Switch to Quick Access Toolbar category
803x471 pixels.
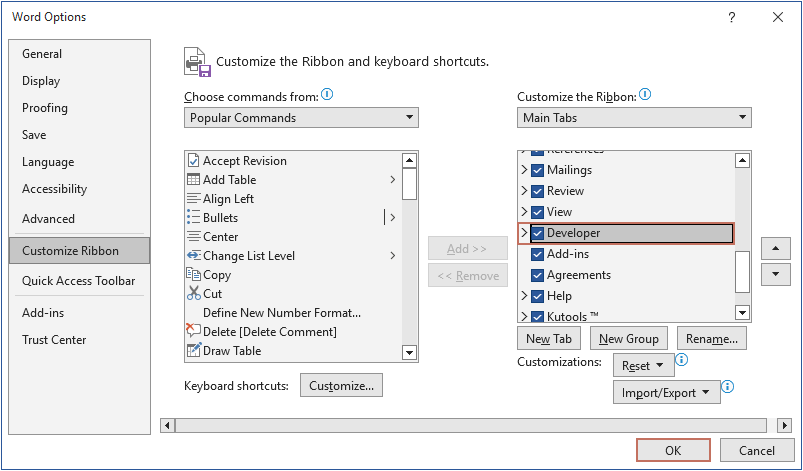pos(78,281)
